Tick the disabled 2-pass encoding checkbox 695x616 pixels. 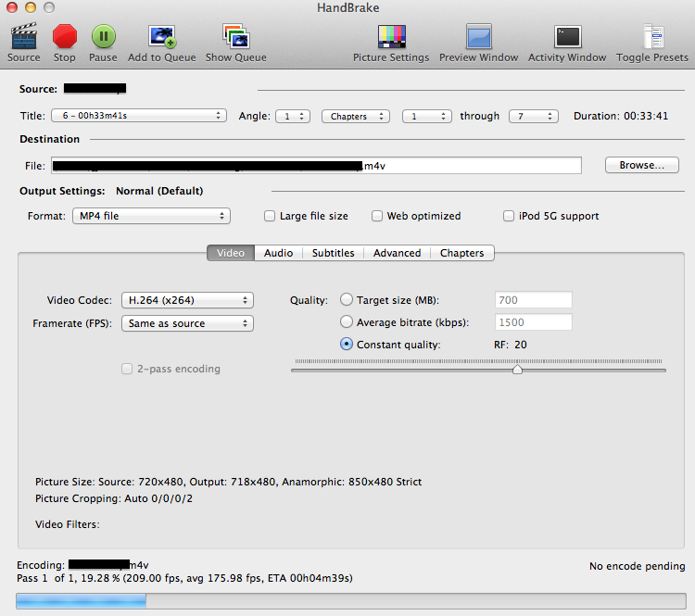[x=127, y=369]
